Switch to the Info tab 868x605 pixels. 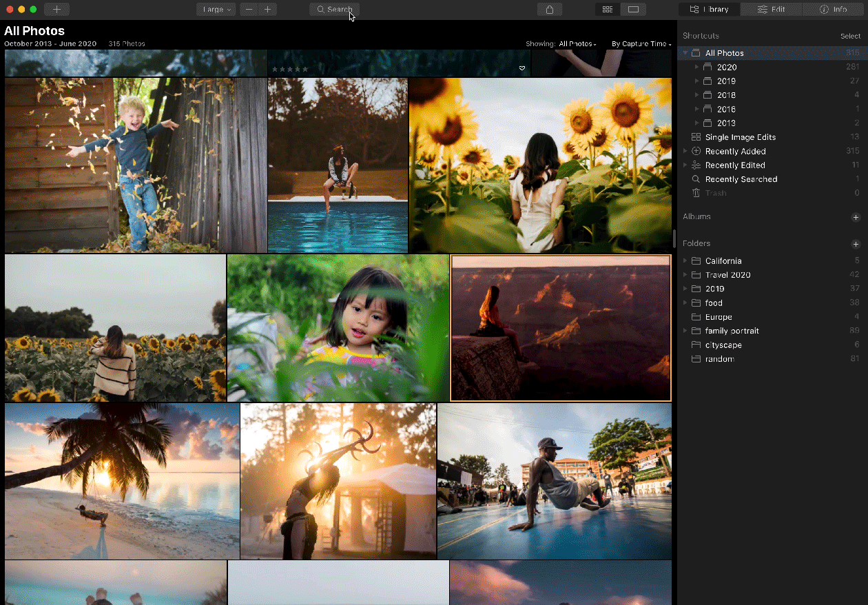click(834, 10)
